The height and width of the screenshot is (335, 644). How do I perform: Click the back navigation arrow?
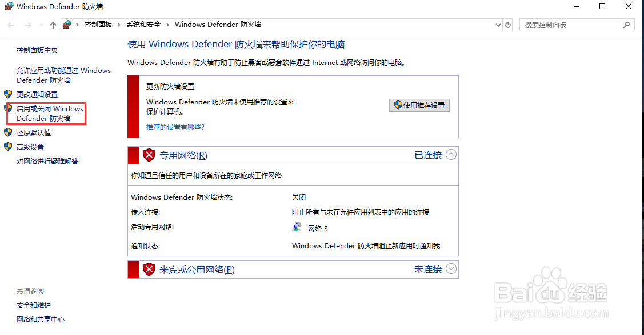coord(10,25)
